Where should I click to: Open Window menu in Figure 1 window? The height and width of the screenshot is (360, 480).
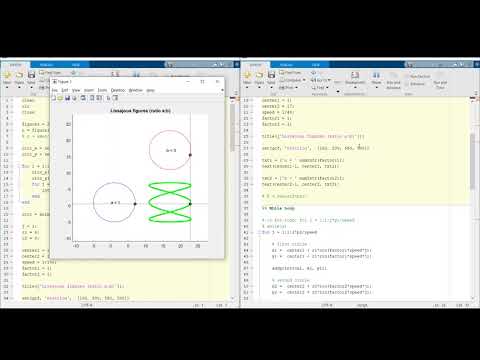tap(136, 90)
